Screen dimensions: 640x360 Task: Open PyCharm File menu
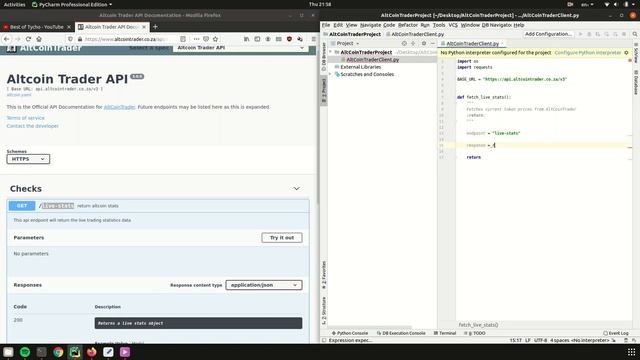326,25
